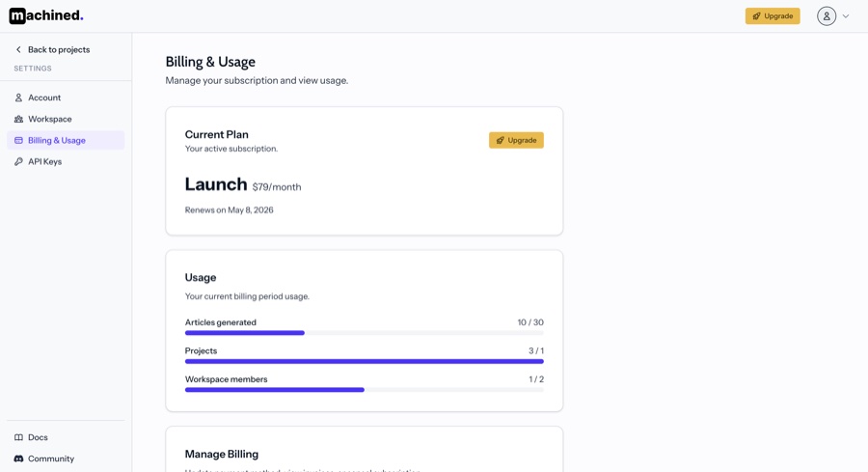Click Upgrade in the Current Plan card
The height and width of the screenshot is (472, 868).
516,140
